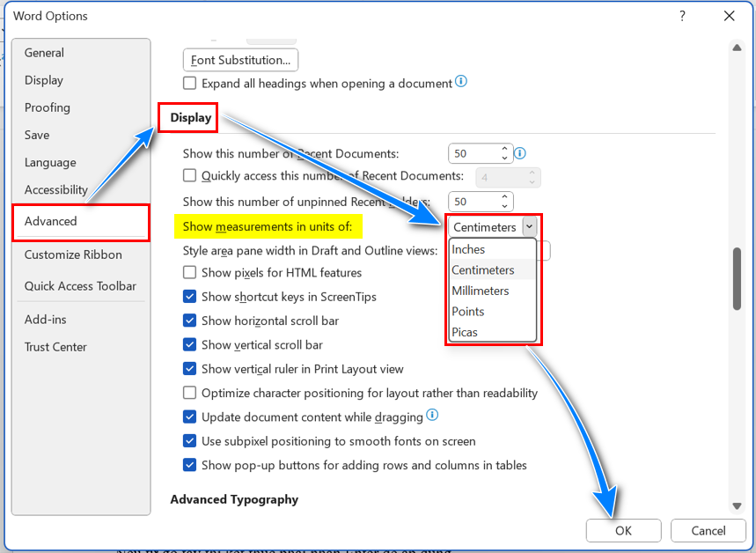Select Points as measurement unit
This screenshot has height=553, width=756.
[492, 312]
